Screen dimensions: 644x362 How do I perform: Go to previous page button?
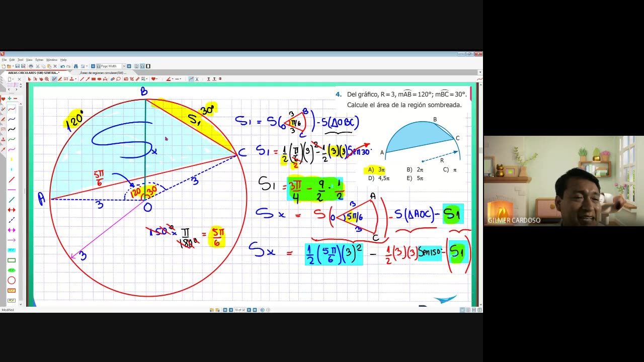pos(231,310)
